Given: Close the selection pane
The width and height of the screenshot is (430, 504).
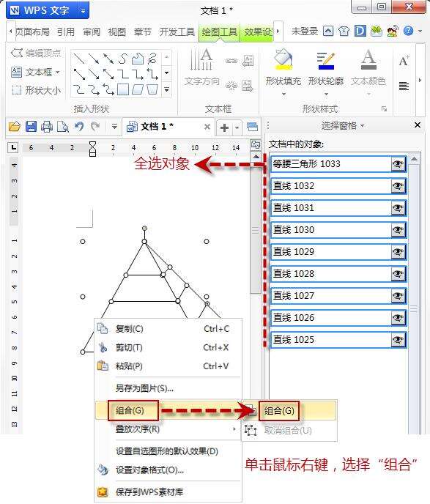Looking at the screenshot, I should (418, 125).
